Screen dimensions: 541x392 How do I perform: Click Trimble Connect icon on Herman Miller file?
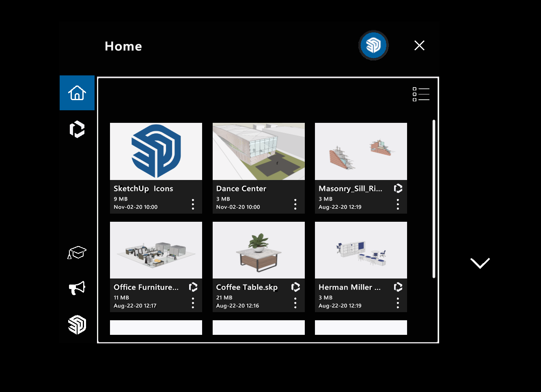(398, 287)
